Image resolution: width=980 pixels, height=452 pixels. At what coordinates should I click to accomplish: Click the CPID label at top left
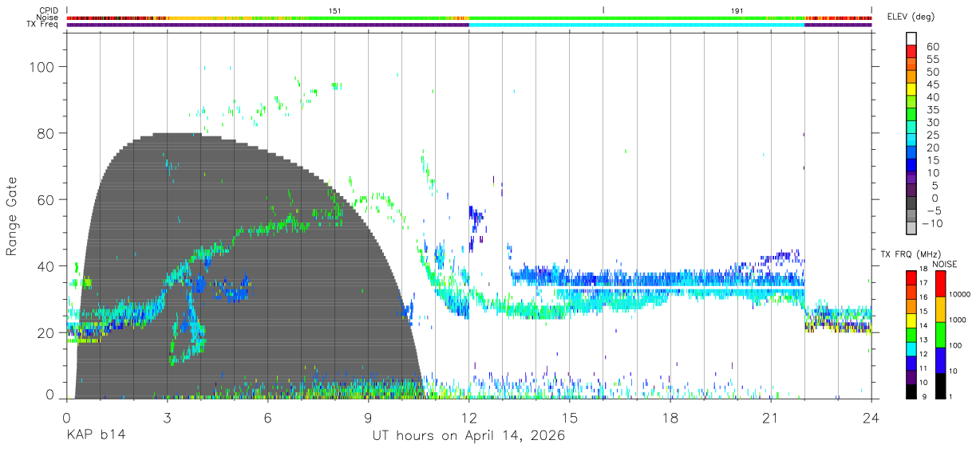[x=47, y=10]
